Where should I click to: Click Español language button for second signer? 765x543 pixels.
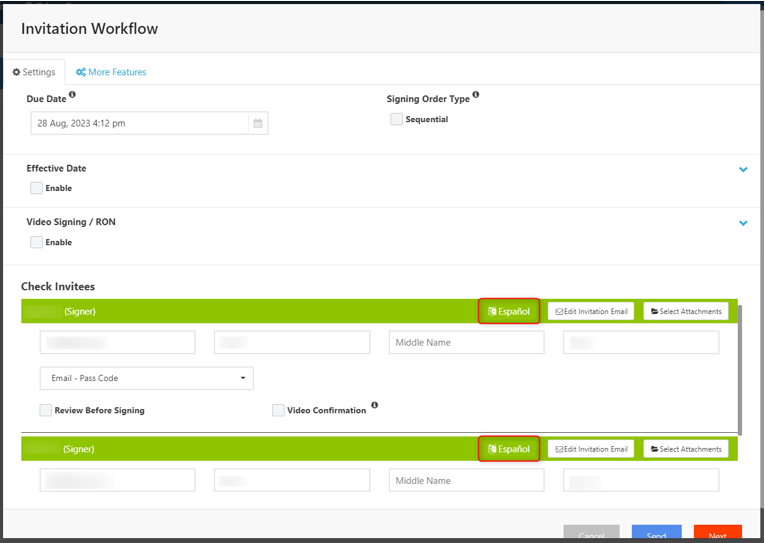point(510,449)
